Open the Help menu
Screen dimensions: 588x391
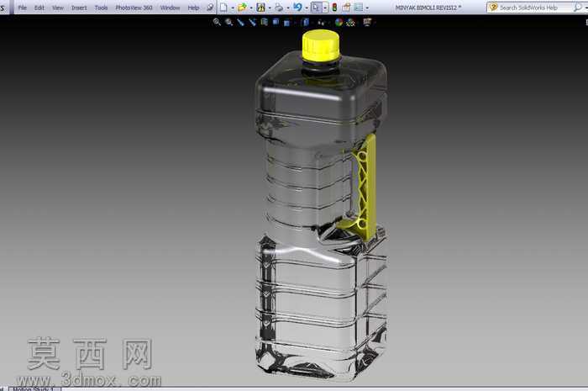[x=193, y=8]
